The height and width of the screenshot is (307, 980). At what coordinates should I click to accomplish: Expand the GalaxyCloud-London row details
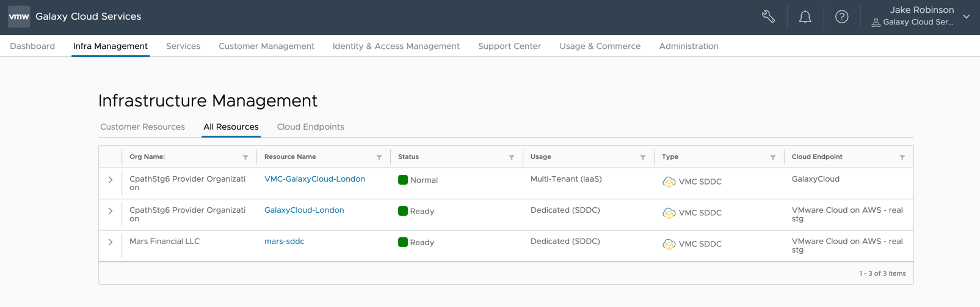click(x=111, y=212)
